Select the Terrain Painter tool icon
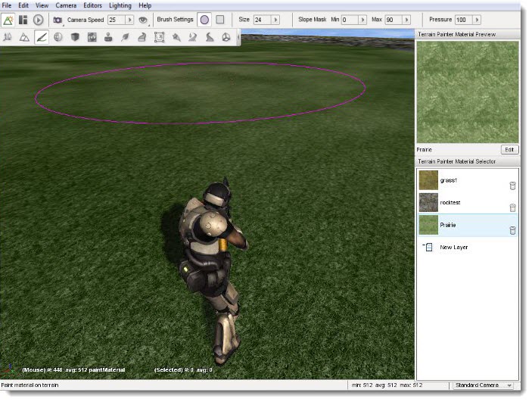The image size is (532, 402). pyautogui.click(x=42, y=36)
